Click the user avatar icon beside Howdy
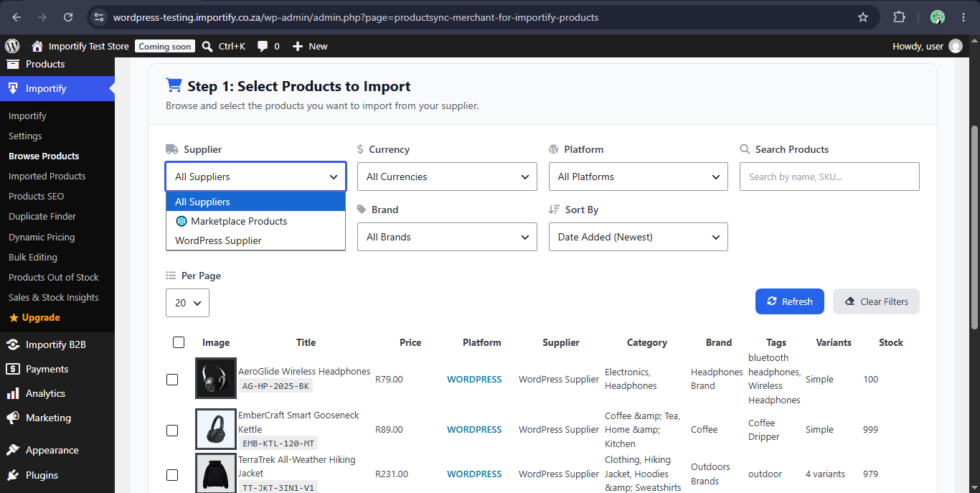Screen dimensions: 980x493 tap(956, 46)
